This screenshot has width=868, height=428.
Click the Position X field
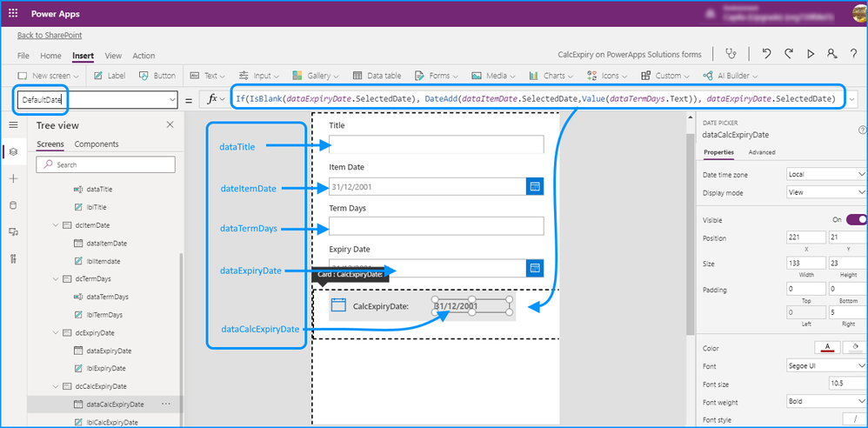click(x=806, y=238)
